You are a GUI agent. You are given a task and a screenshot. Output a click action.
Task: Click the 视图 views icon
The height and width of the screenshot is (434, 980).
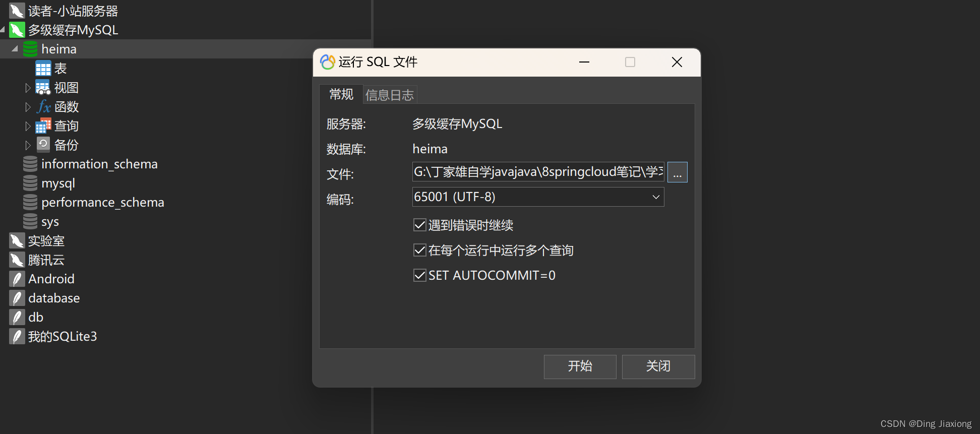43,88
